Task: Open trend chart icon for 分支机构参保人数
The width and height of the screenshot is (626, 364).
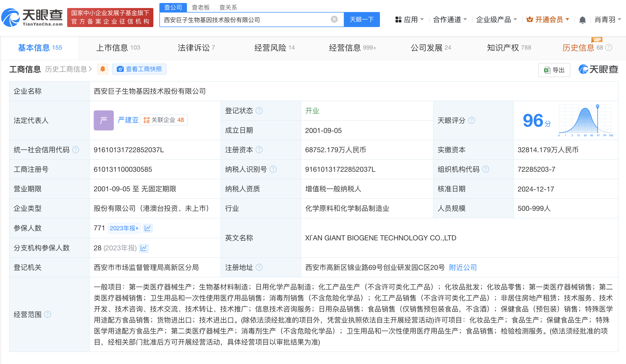Action: pyautogui.click(x=144, y=248)
